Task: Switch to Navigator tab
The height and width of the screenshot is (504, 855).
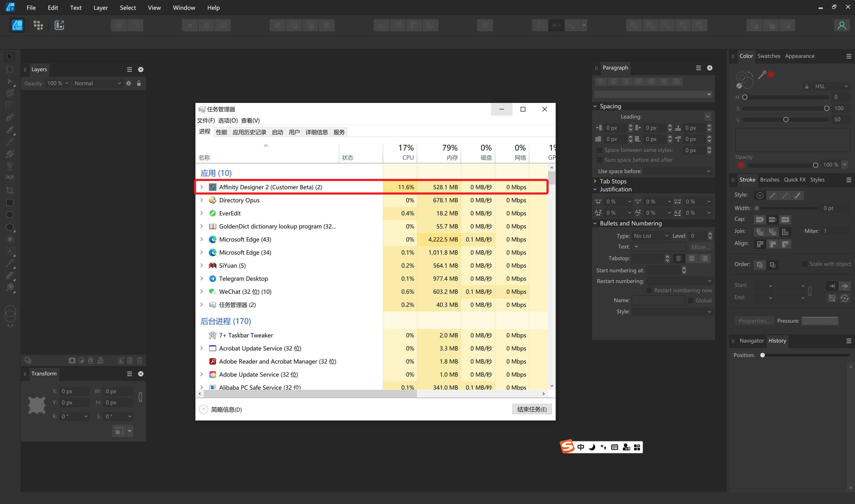Action: [751, 341]
